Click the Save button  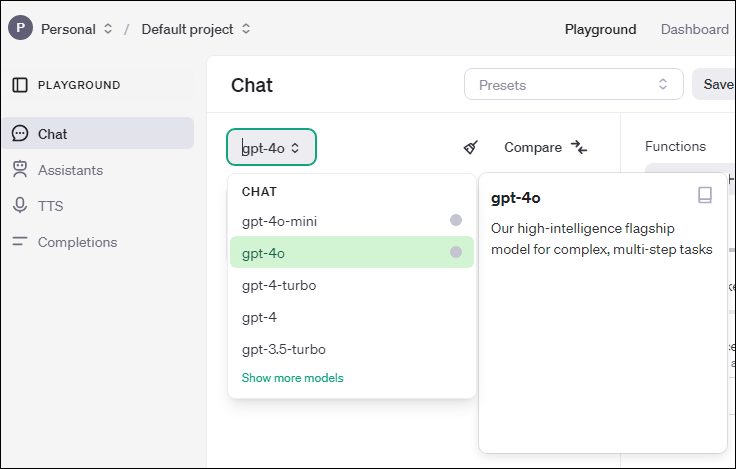(x=718, y=85)
